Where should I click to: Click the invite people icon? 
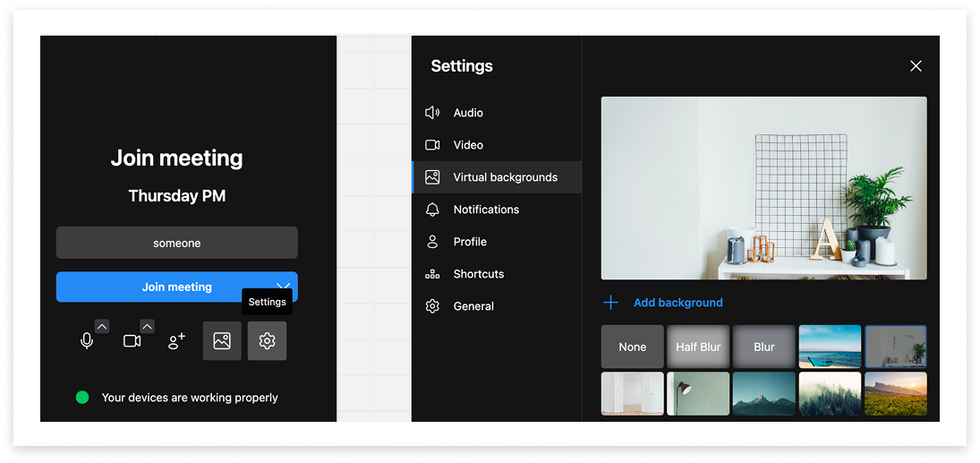pos(177,341)
